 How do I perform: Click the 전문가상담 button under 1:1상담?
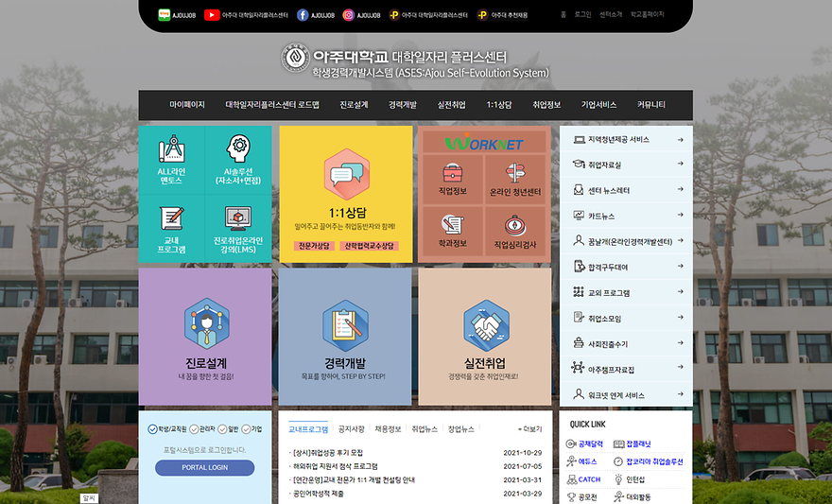pyautogui.click(x=313, y=246)
